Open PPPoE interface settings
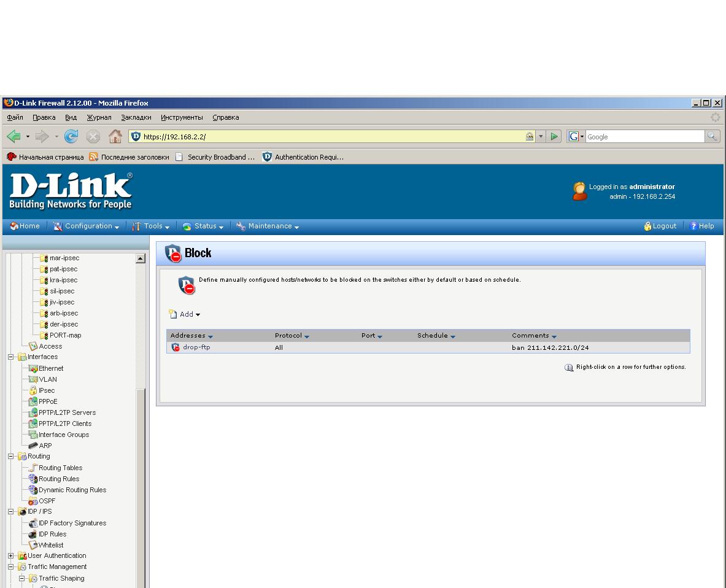The width and height of the screenshot is (726, 588). click(x=48, y=402)
